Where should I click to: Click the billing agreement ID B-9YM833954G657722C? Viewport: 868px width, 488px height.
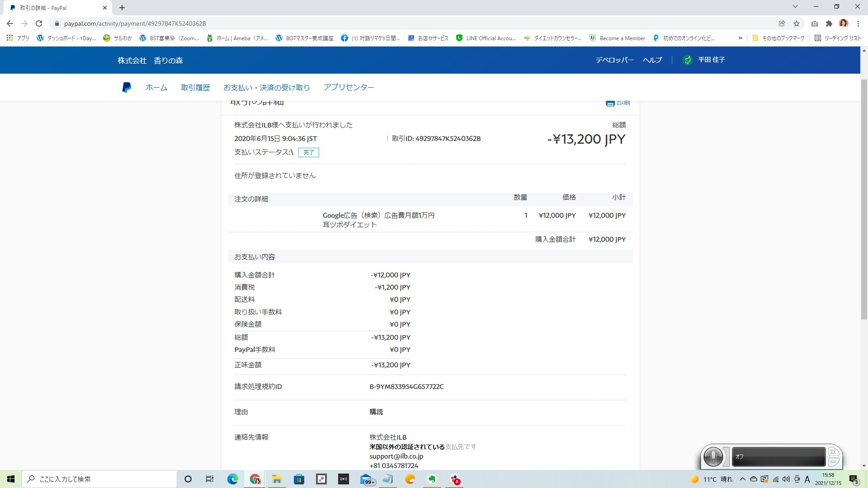(406, 387)
